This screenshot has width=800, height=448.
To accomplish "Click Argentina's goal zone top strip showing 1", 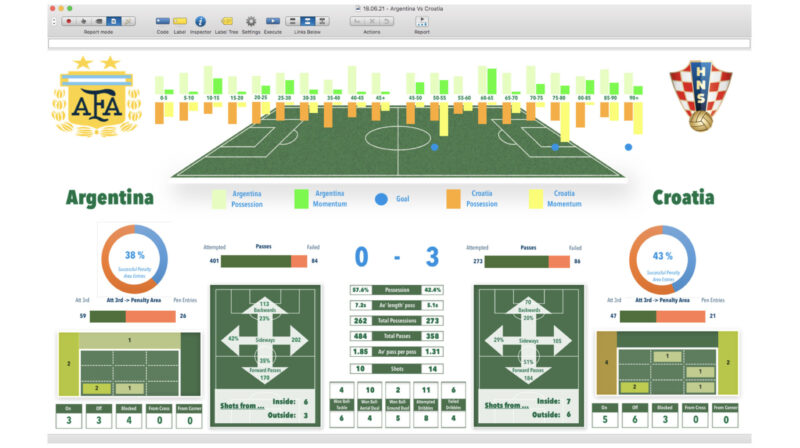I will 130,340.
